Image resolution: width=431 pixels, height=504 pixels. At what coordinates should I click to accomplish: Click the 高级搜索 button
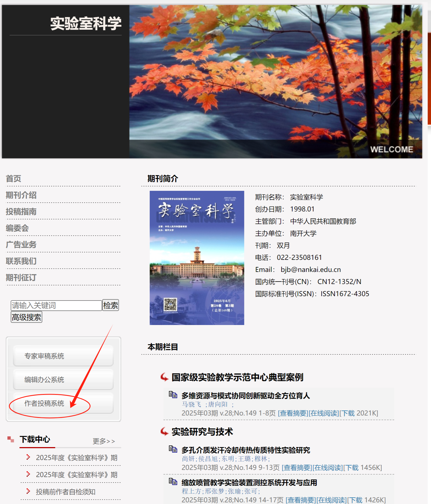pos(26,317)
